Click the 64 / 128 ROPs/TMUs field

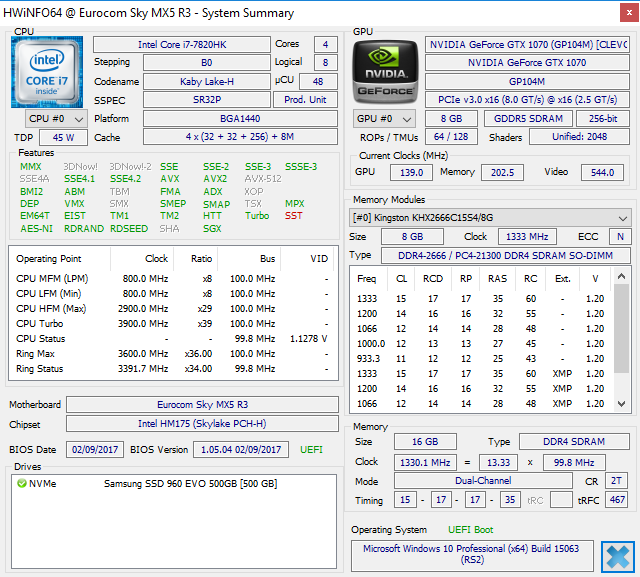point(451,137)
